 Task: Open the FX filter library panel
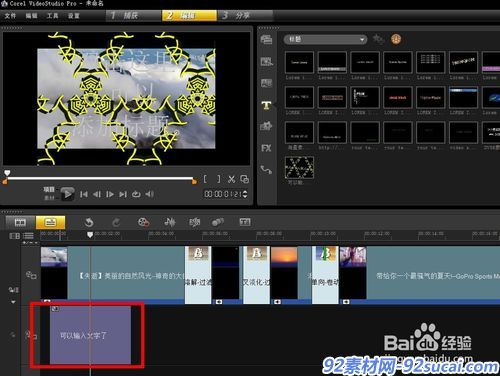click(x=266, y=148)
